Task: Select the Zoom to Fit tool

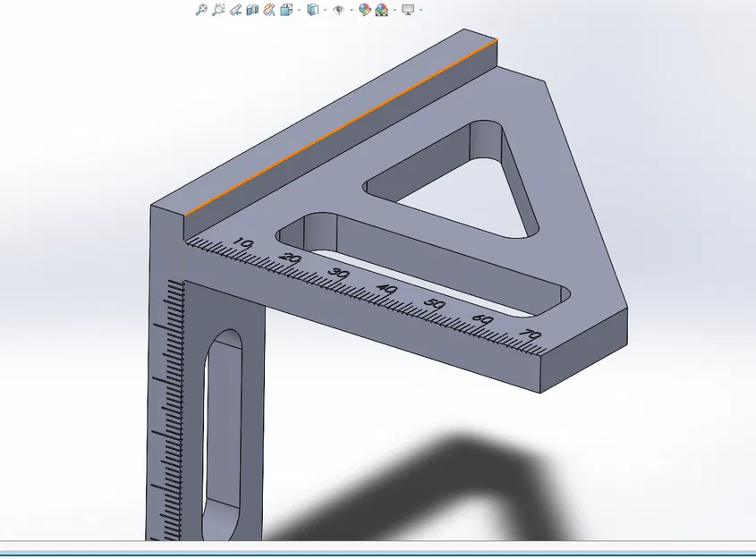Action: [x=200, y=11]
